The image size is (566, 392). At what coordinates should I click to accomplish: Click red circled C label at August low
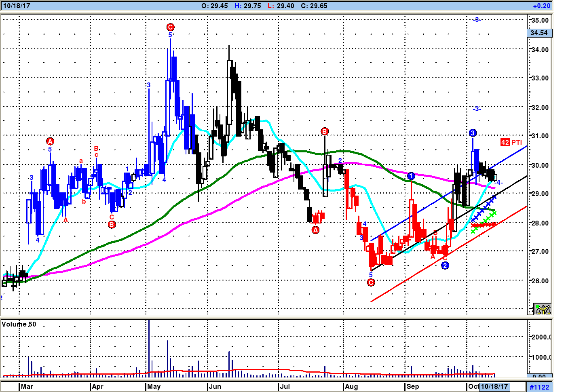[371, 282]
